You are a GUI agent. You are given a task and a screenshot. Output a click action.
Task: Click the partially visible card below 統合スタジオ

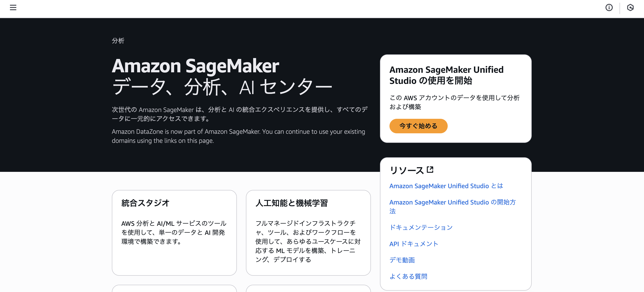coord(174,289)
